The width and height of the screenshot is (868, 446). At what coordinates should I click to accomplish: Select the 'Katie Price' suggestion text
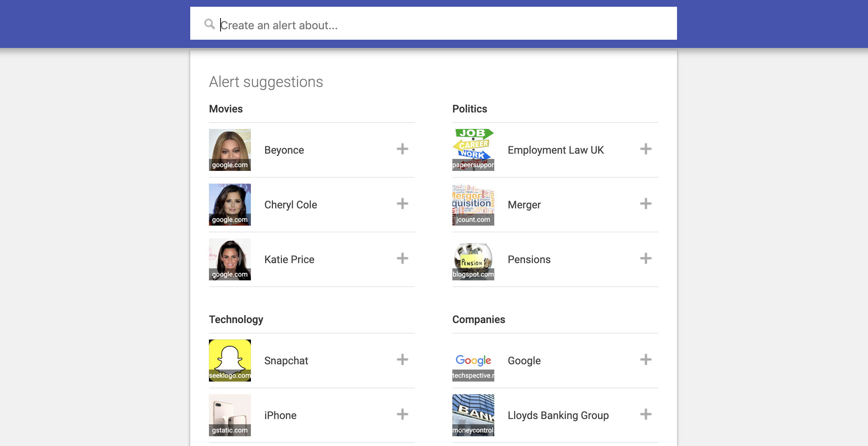[289, 260]
